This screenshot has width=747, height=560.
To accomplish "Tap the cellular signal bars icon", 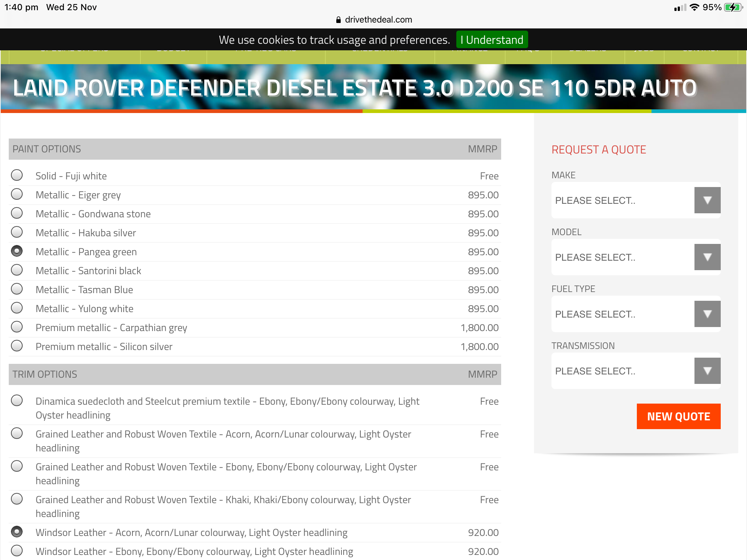I will coord(680,7).
